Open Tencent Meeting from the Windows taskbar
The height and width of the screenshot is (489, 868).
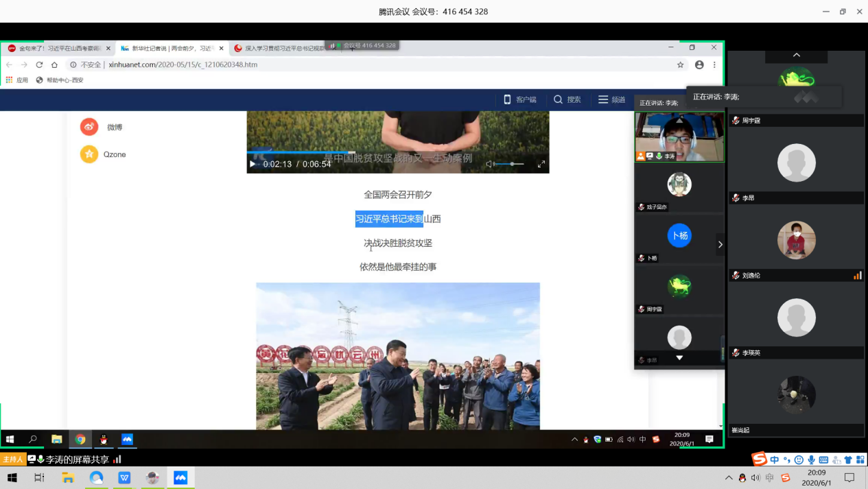pos(180,477)
